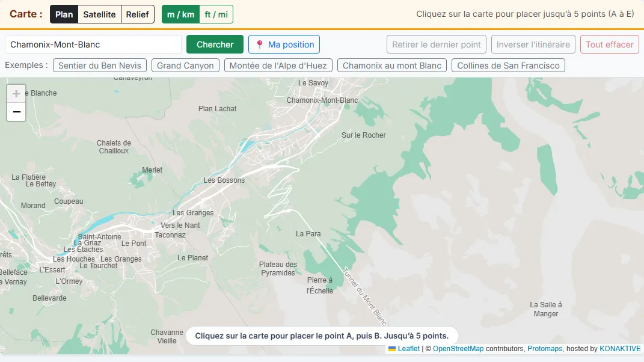Use Ma position geolocation button
Screen dimensions: 644x362
284,44
